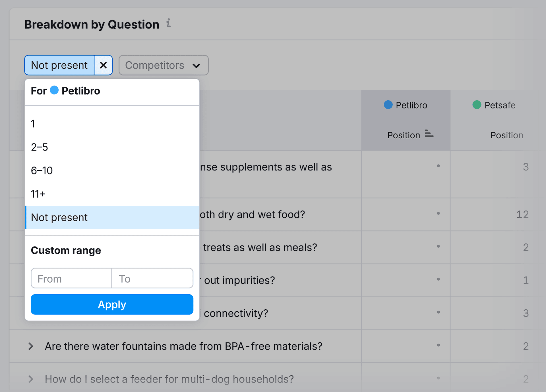Open the Competitors dropdown
This screenshot has height=392, width=546.
[x=164, y=65]
